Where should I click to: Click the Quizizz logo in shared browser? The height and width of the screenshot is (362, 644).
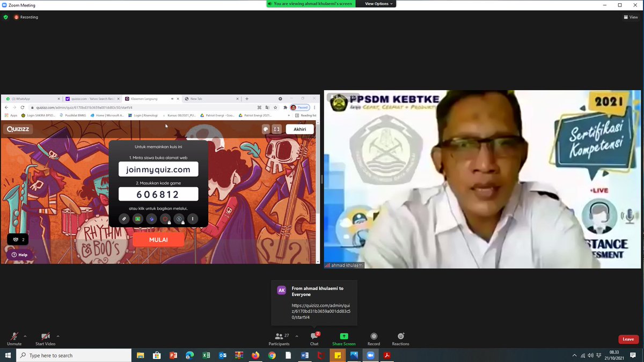18,129
